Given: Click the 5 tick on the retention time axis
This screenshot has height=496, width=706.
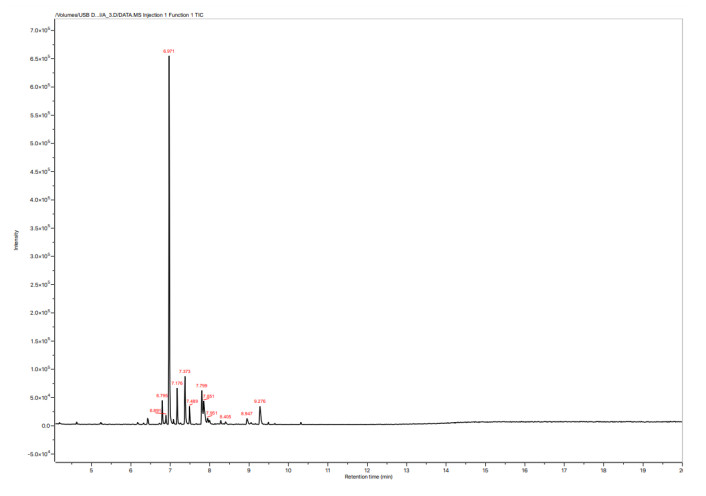Looking at the screenshot, I should (x=91, y=469).
